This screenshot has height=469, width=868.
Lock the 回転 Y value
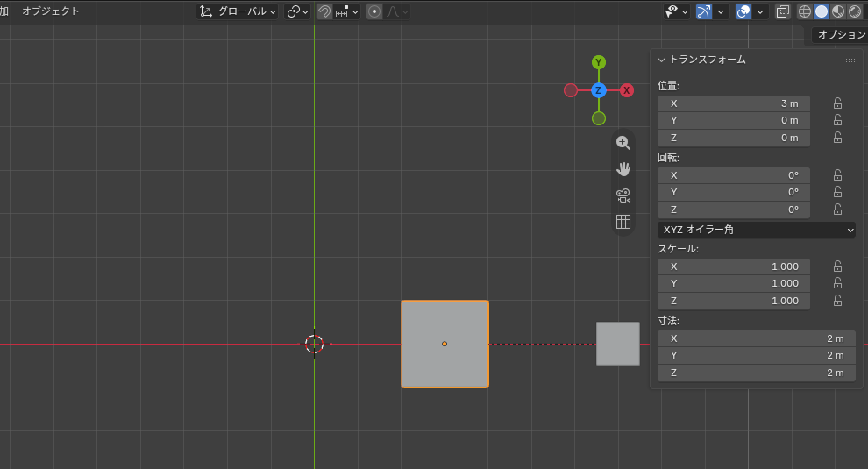point(837,192)
